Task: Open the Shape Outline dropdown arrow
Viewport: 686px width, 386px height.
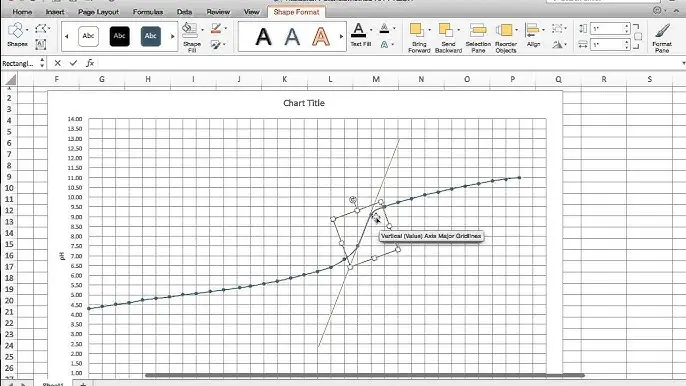Action: point(226,28)
